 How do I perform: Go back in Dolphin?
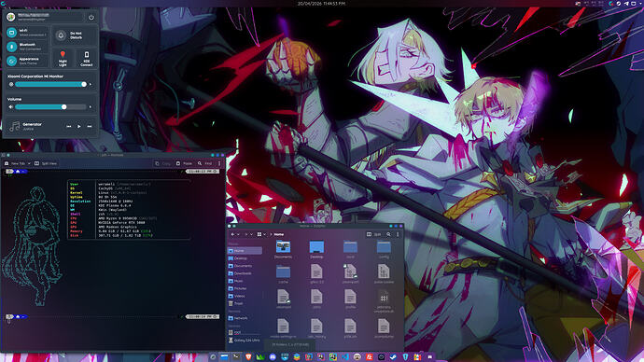[233, 234]
